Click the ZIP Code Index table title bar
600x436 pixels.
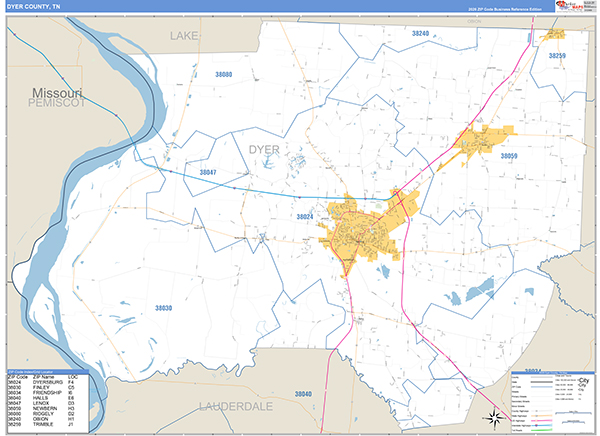(47, 372)
